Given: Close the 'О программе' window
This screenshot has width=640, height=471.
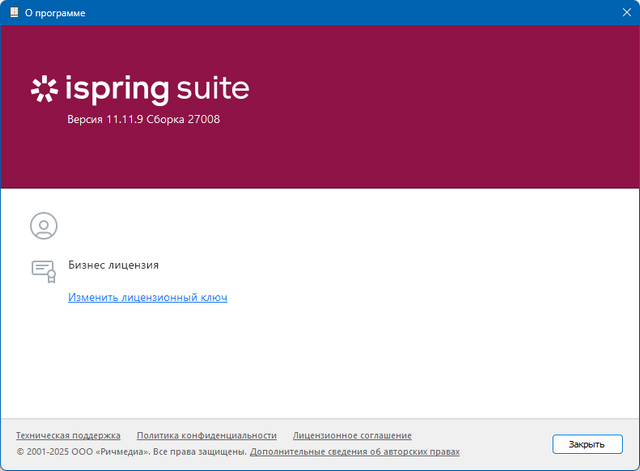Looking at the screenshot, I should click(x=627, y=13).
